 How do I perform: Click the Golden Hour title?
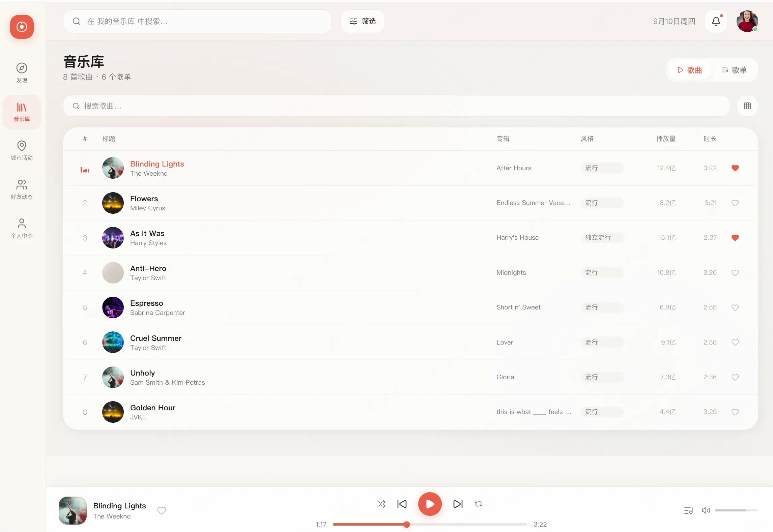(x=152, y=408)
